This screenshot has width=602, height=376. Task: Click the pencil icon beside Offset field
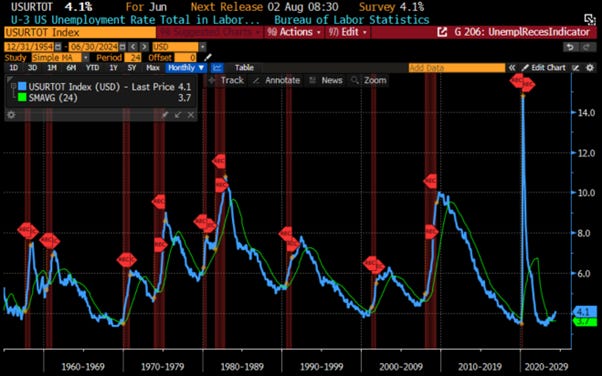point(207,58)
